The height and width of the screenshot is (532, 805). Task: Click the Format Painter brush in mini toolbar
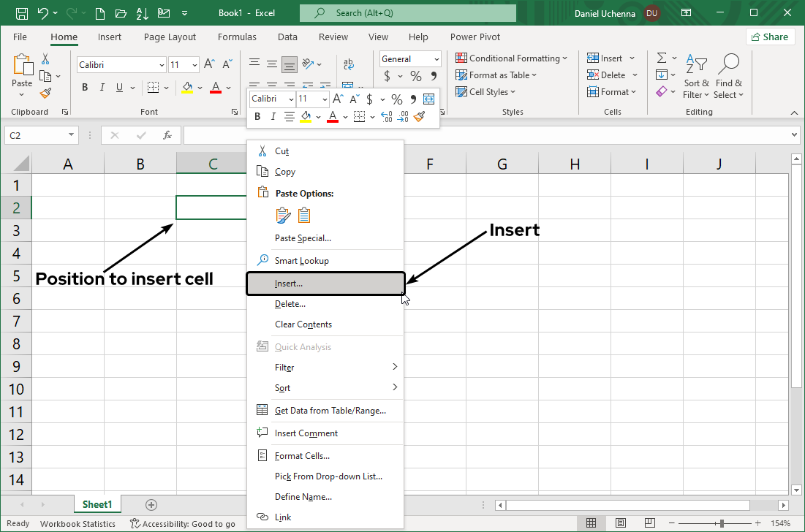[419, 117]
